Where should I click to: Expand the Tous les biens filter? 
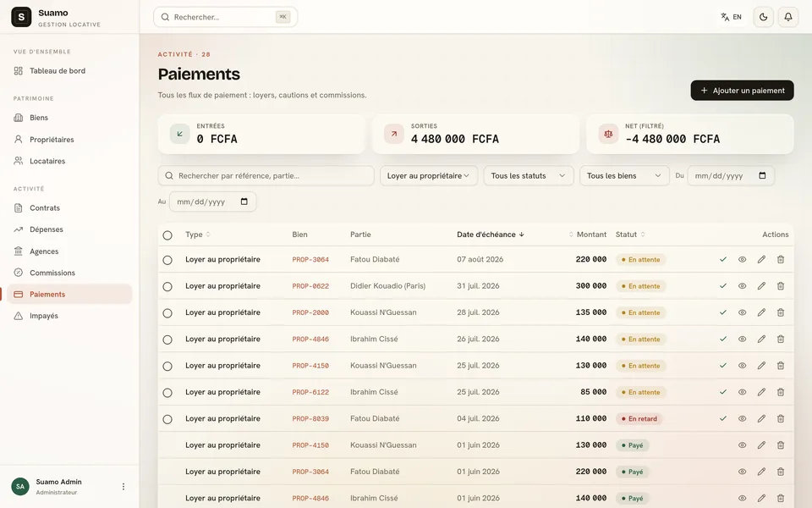(x=624, y=176)
